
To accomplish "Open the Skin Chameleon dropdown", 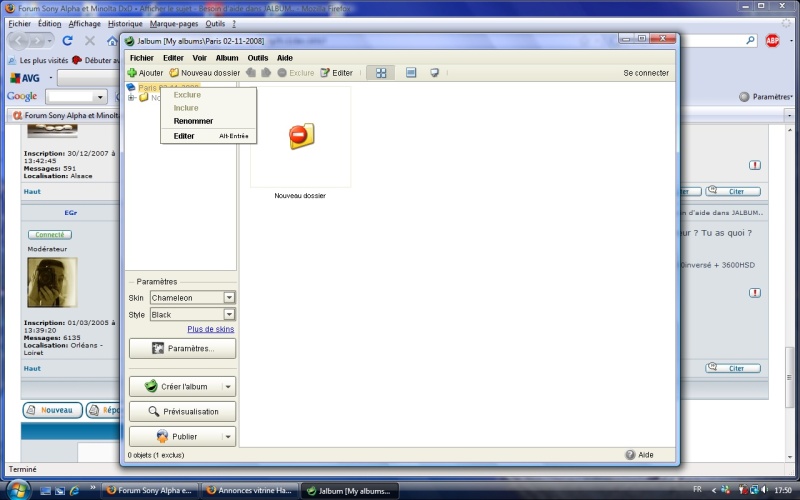I will pyautogui.click(x=229, y=298).
